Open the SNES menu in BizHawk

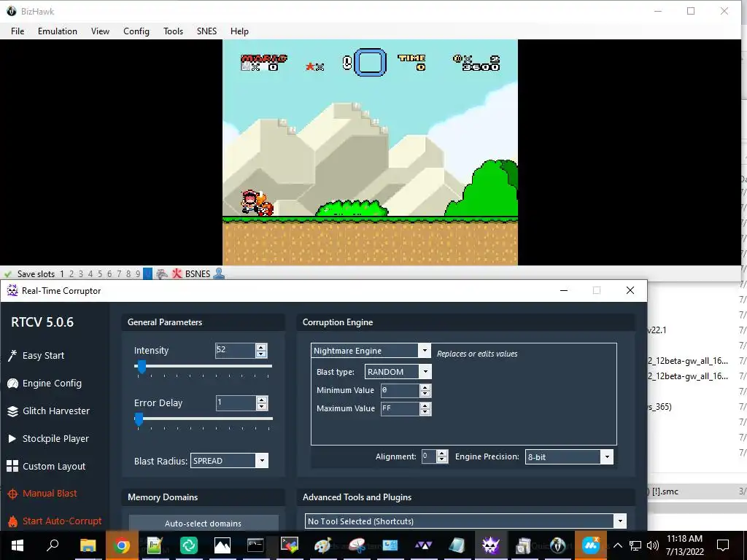206,31
